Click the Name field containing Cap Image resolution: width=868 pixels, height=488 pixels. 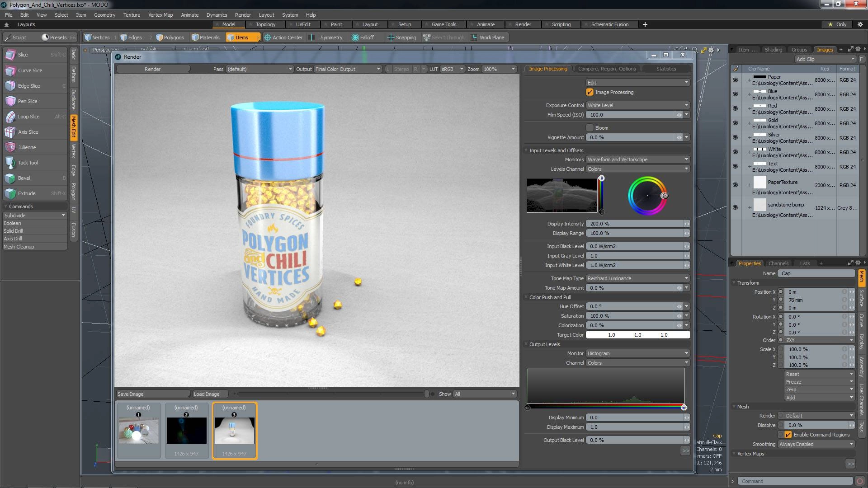tap(817, 273)
